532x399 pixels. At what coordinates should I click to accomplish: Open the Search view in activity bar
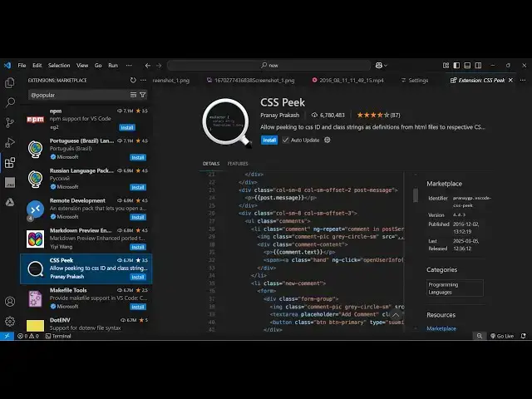click(10, 102)
